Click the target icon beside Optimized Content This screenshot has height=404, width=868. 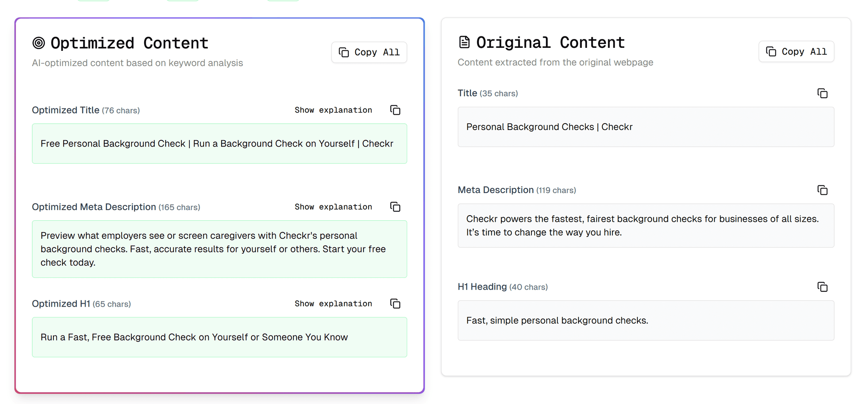click(x=39, y=42)
